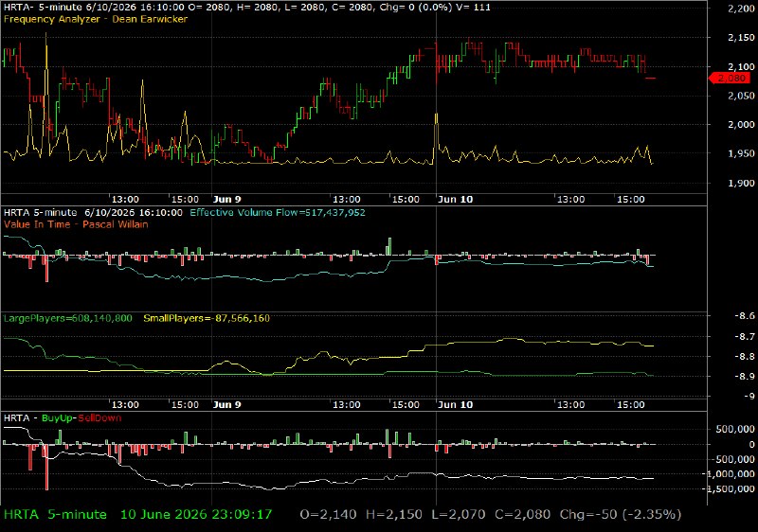This screenshot has height=532, width=758.
Task: Click the -8.9 axis value
Action: (x=745, y=376)
